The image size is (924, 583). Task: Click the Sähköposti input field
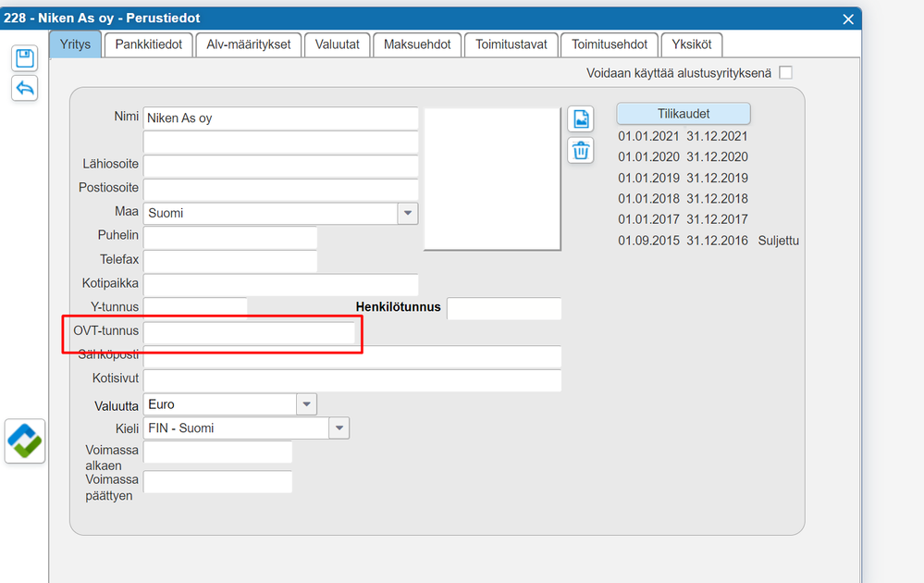coord(352,357)
